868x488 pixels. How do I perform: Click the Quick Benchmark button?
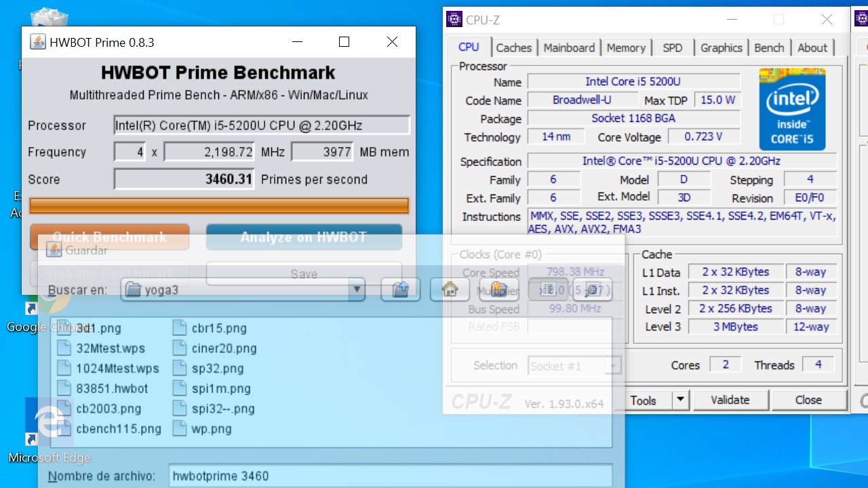click(x=109, y=237)
